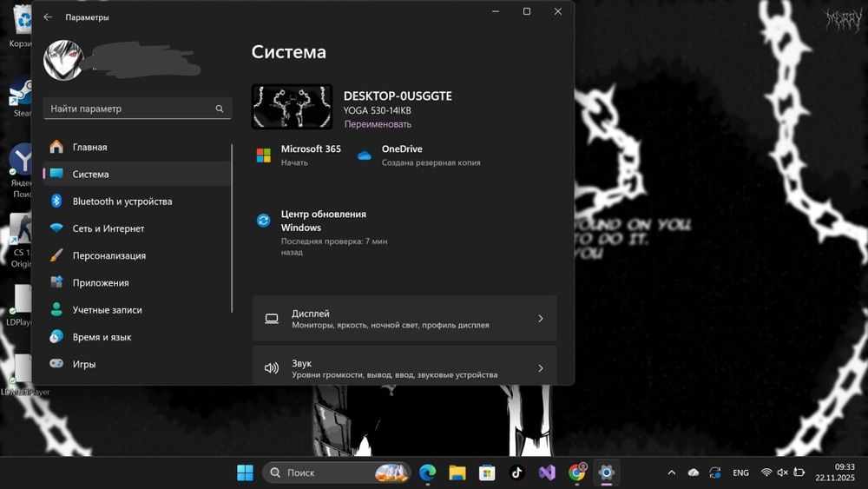The width and height of the screenshot is (868, 489).
Task: Open the Дисплей settings row
Action: [x=404, y=319]
